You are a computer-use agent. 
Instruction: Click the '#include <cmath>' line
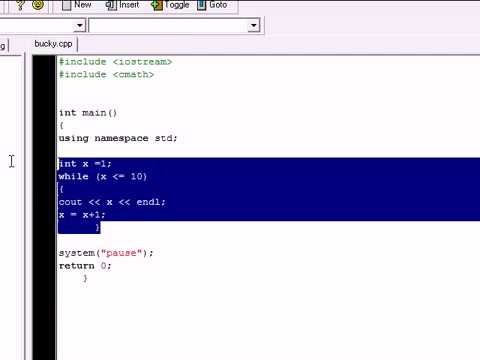coord(106,74)
